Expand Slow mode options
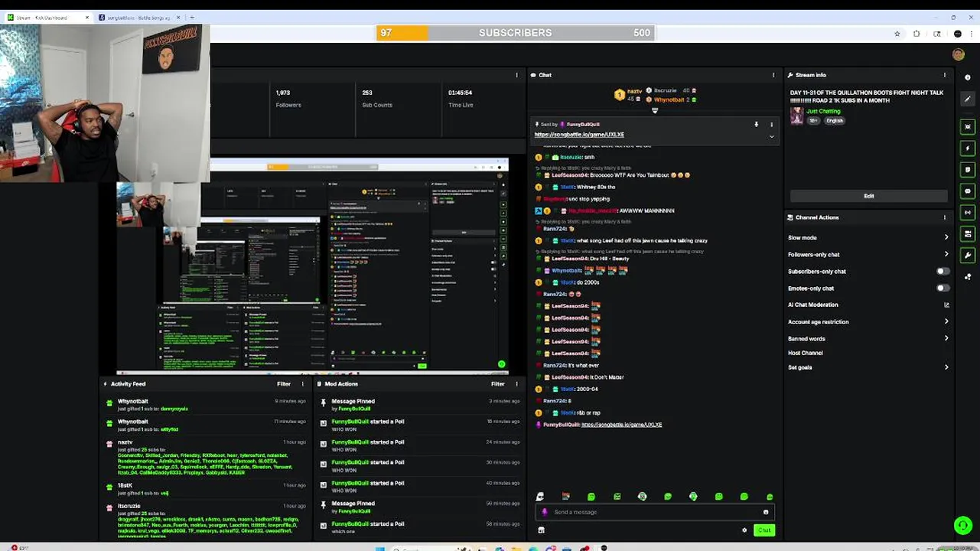The width and height of the screenshot is (980, 551). pyautogui.click(x=946, y=237)
